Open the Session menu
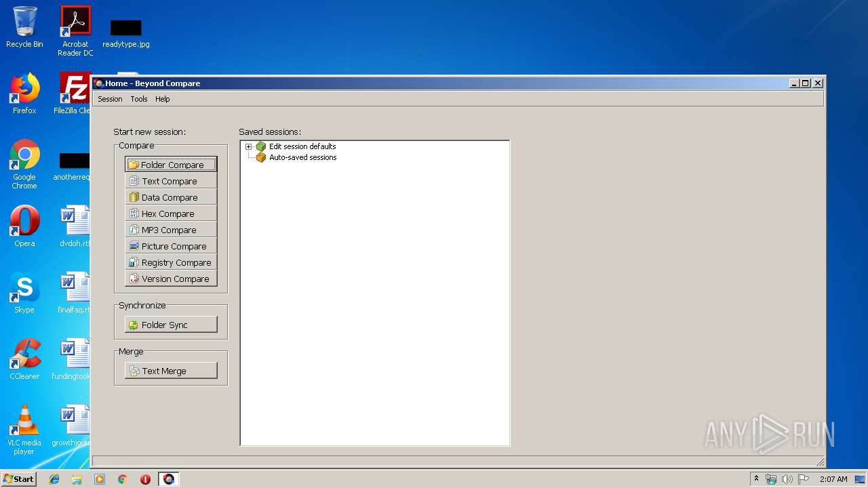 point(110,99)
